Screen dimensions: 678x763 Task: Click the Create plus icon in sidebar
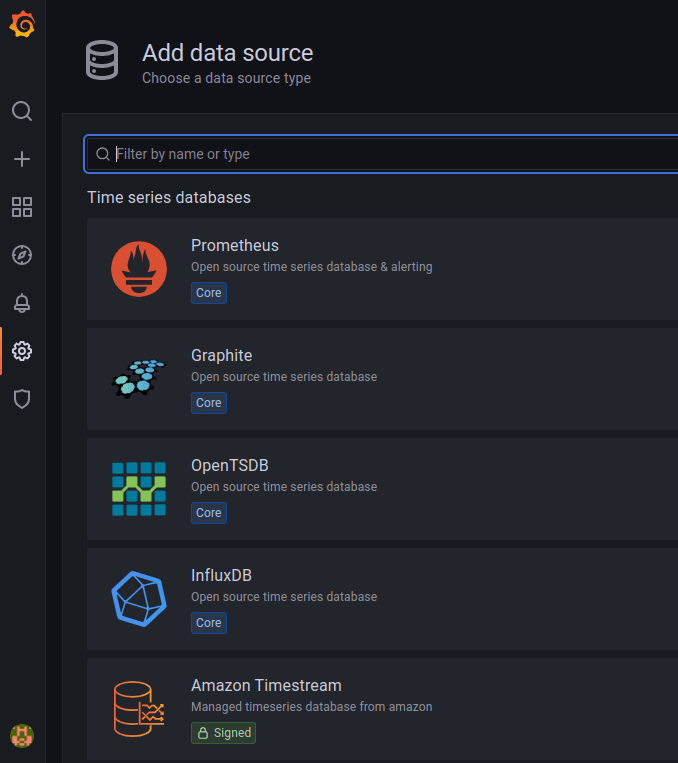[x=22, y=159]
